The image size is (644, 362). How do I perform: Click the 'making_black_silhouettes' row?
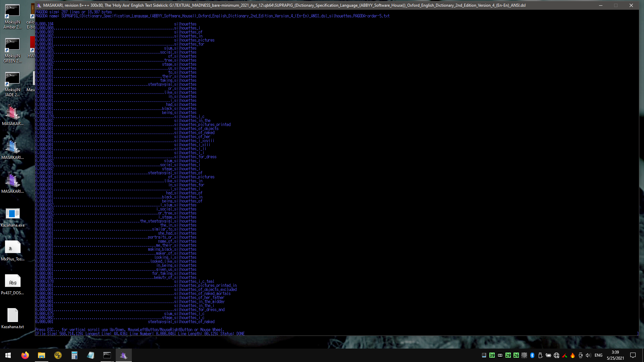[116, 249]
